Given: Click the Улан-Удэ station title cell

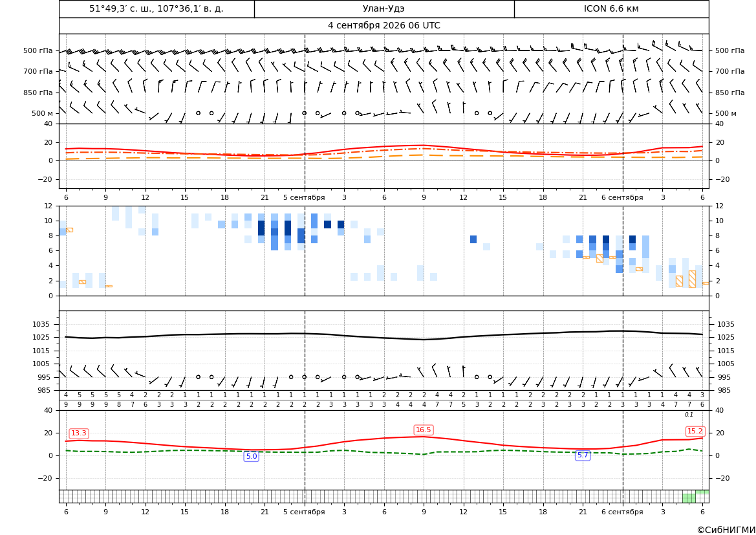Looking at the screenshot, I should click(x=384, y=8).
